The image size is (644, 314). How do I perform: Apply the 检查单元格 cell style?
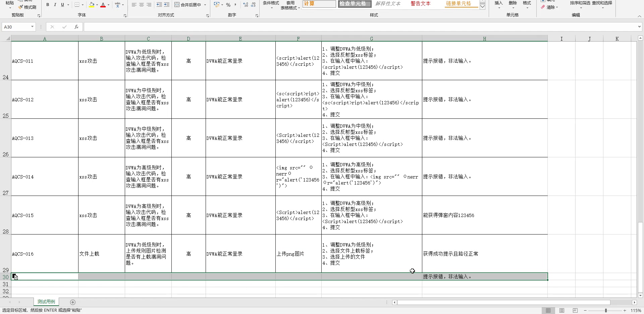(x=355, y=4)
